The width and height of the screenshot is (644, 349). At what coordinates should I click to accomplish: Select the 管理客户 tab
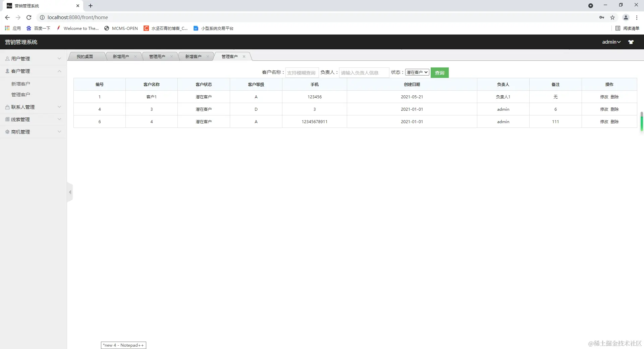pyautogui.click(x=229, y=56)
